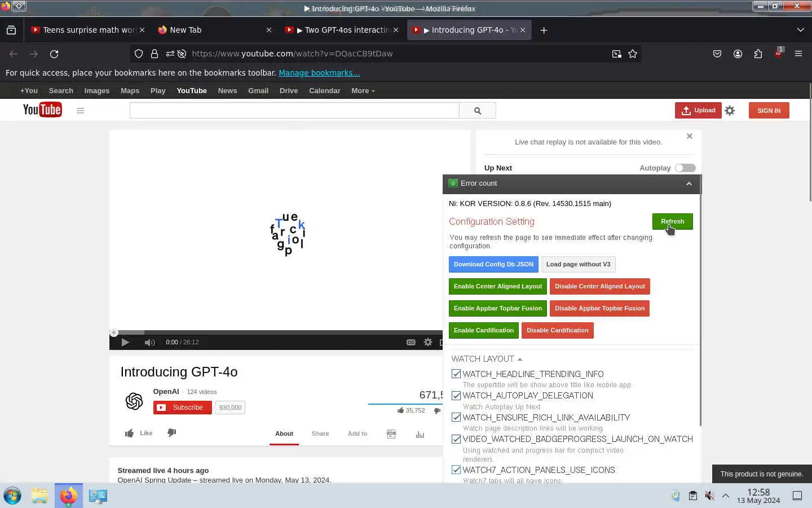Open the transcript icon tab
This screenshot has width=812, height=508.
coord(391,433)
